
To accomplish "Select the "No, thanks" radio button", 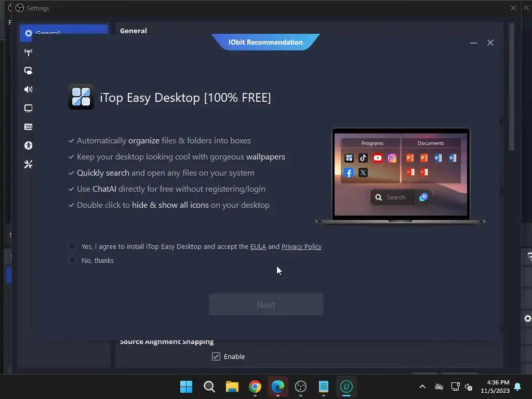I will point(72,260).
